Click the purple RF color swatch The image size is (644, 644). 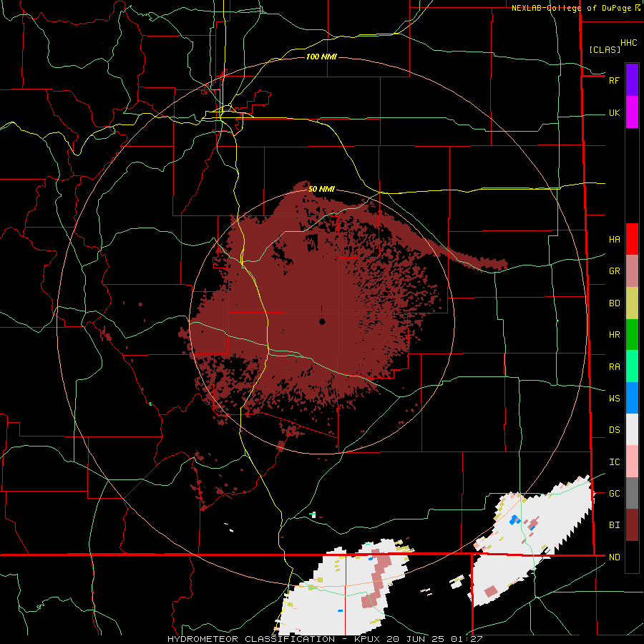click(x=632, y=79)
